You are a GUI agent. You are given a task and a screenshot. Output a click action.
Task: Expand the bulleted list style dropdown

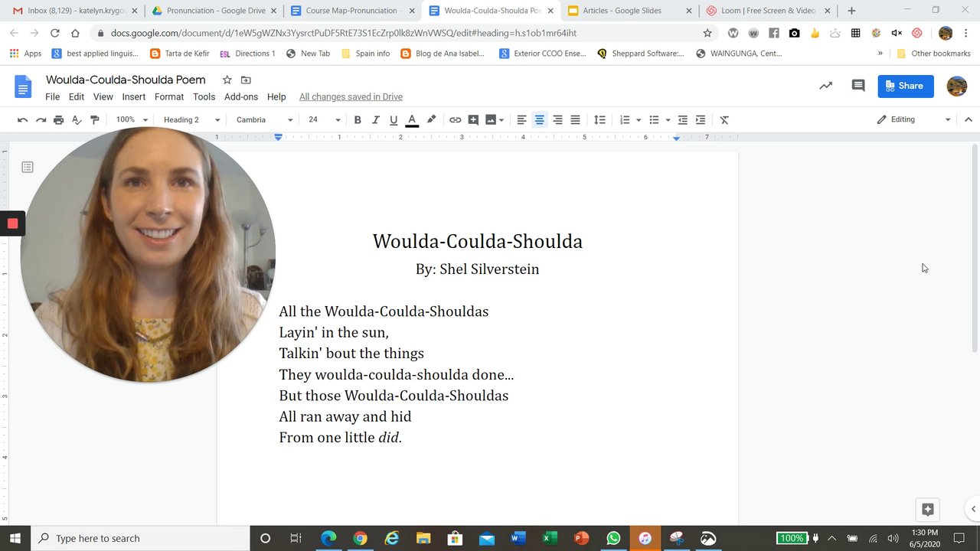pos(668,120)
